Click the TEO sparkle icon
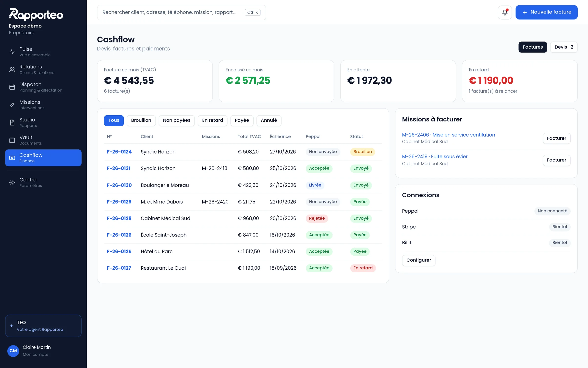 point(11,326)
